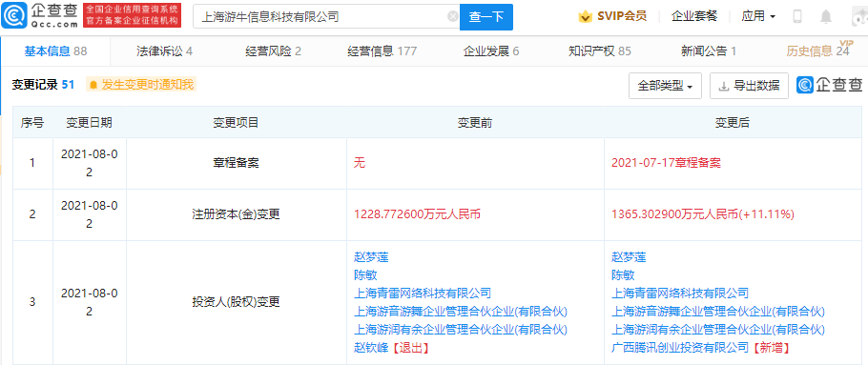Click the mobile phone icon in header
The height and width of the screenshot is (365, 868).
pos(797,16)
